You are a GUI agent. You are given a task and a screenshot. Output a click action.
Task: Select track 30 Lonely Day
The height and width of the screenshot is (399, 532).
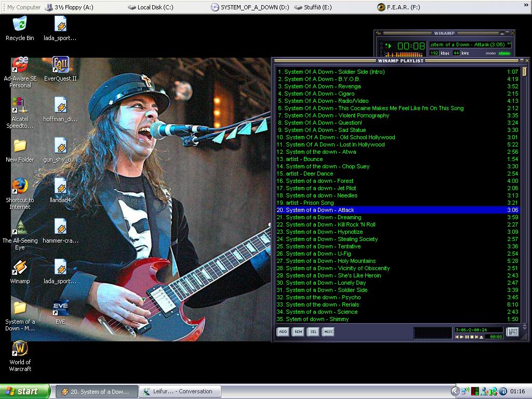point(398,283)
